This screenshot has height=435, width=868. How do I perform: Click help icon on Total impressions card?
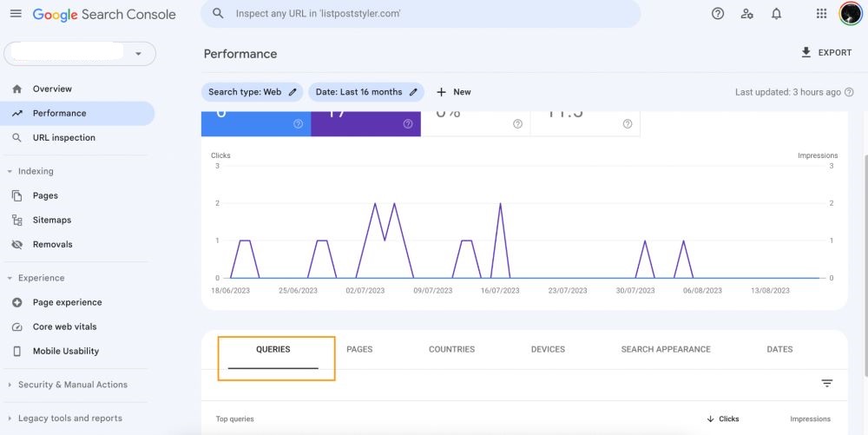point(408,124)
